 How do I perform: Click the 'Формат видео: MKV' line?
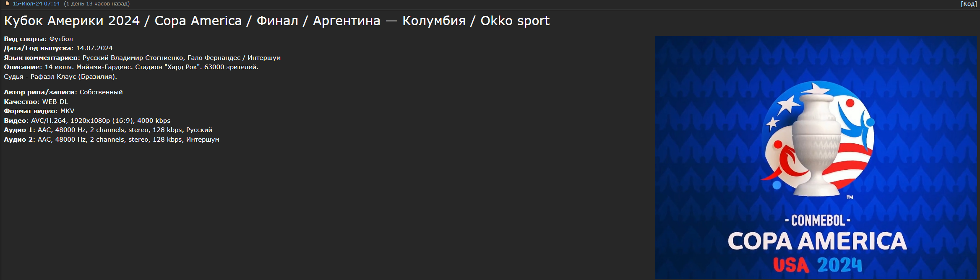[x=39, y=111]
